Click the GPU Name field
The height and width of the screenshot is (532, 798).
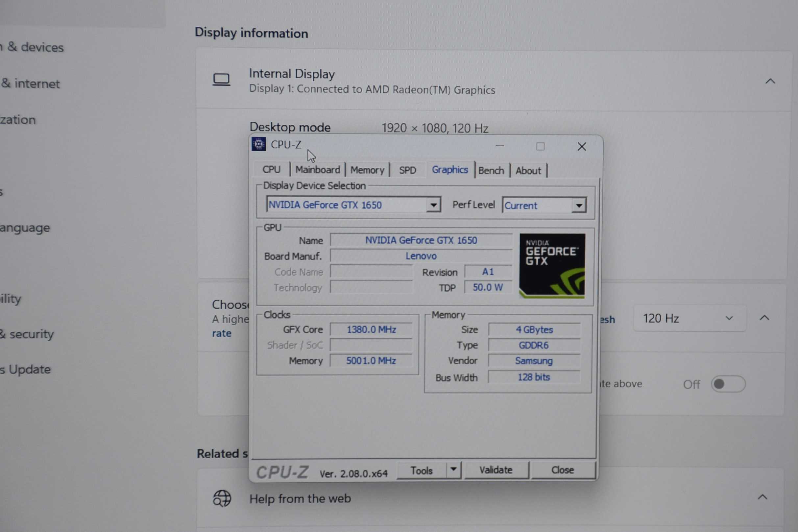(x=421, y=240)
